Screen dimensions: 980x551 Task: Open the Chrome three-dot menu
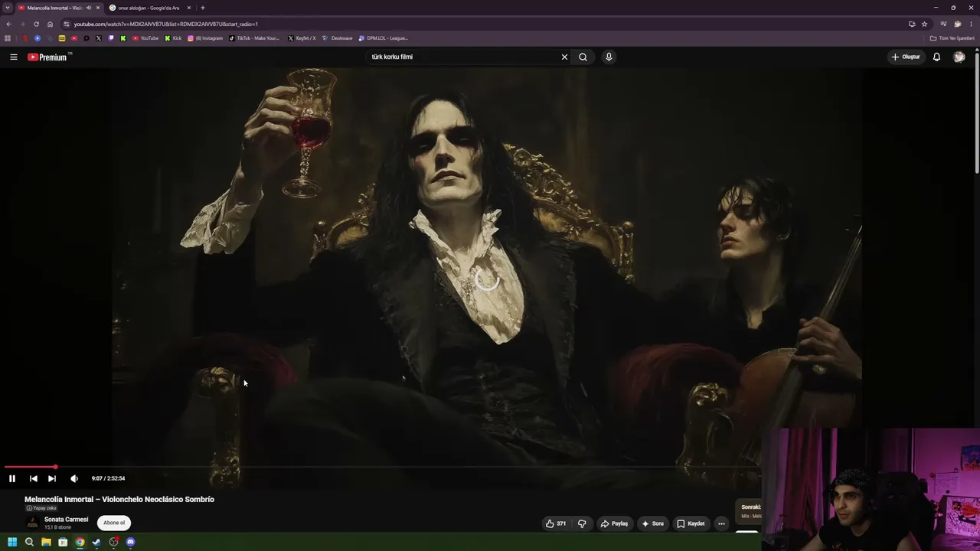[x=972, y=24]
